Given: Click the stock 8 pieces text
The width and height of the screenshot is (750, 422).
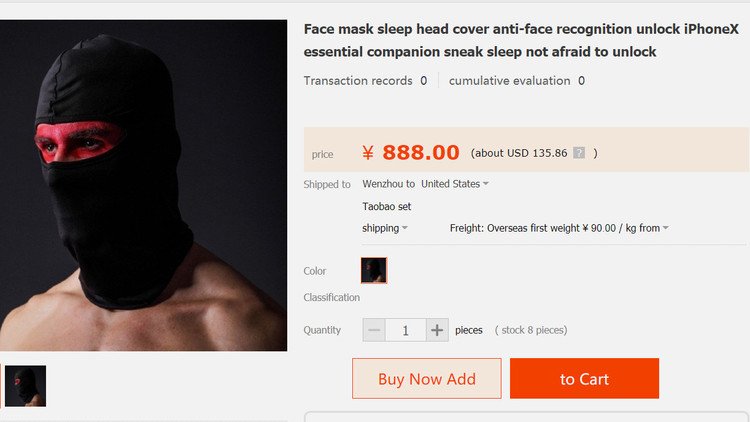Looking at the screenshot, I should coord(531,330).
